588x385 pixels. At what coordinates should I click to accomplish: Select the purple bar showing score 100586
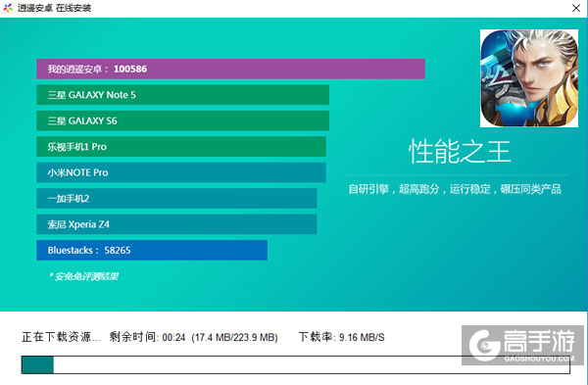point(230,69)
